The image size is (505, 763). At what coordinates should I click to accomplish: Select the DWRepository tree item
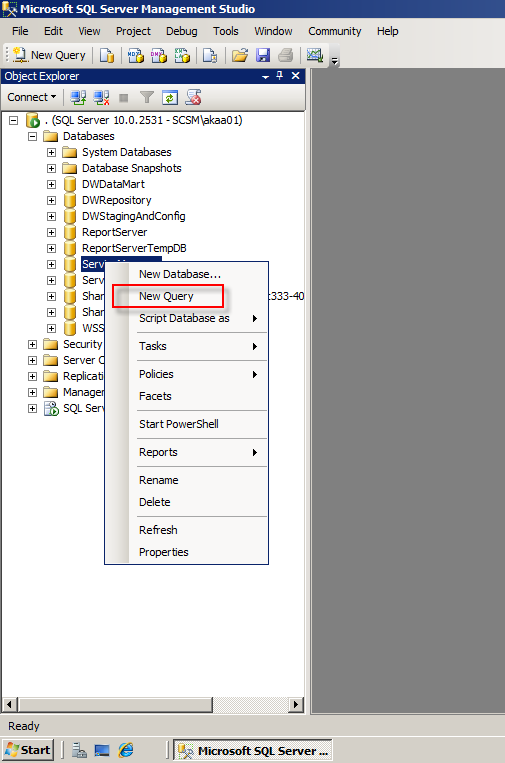point(117,200)
